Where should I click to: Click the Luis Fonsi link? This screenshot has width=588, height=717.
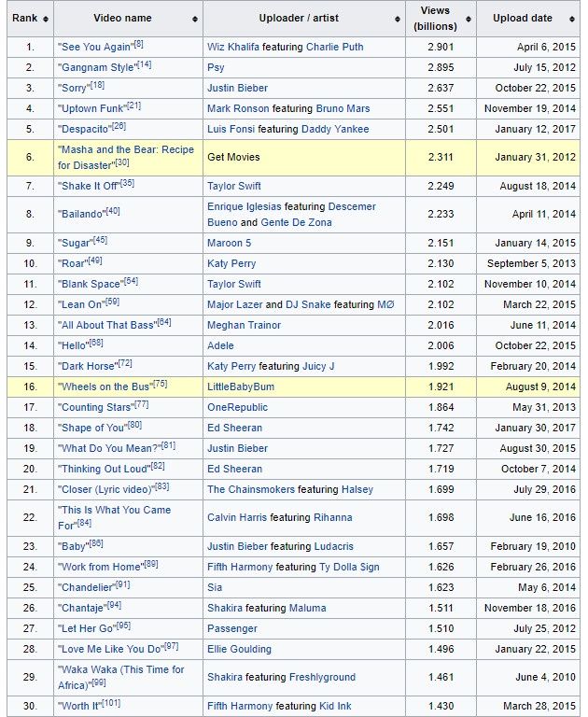(231, 130)
